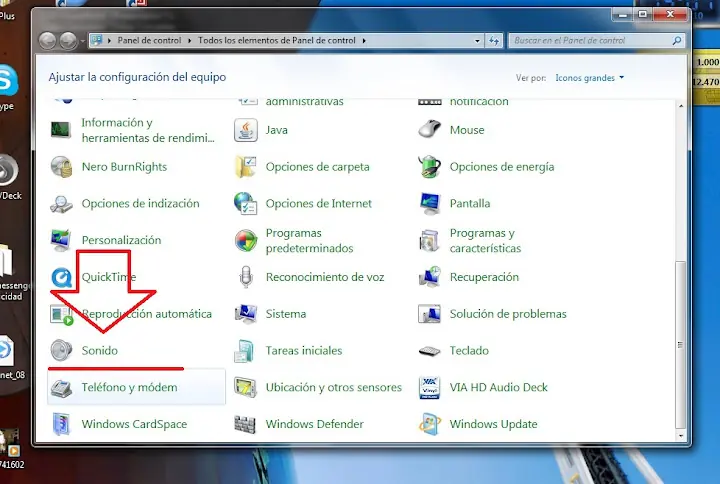This screenshot has width=720, height=484.
Task: Click the Windows Update link text
Action: click(494, 424)
